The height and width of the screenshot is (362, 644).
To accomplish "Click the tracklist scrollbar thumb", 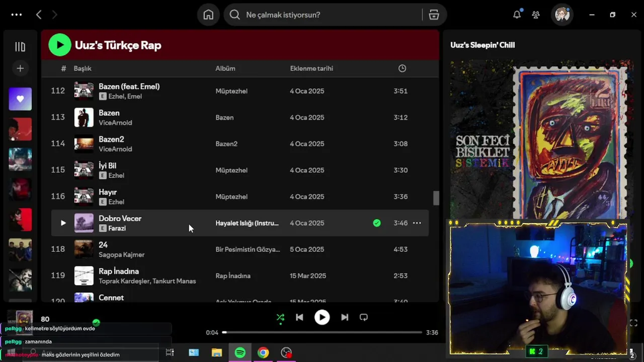I will point(436,198).
